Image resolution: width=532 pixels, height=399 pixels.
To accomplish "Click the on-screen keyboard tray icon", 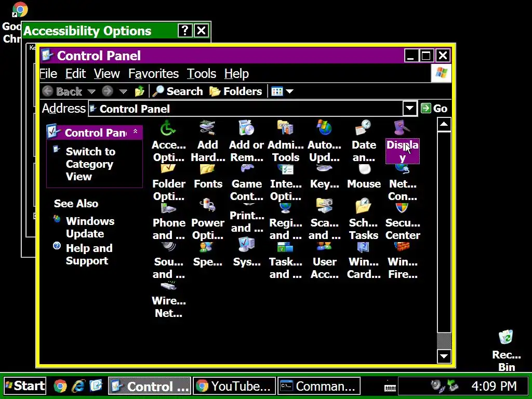I will click(390, 388).
